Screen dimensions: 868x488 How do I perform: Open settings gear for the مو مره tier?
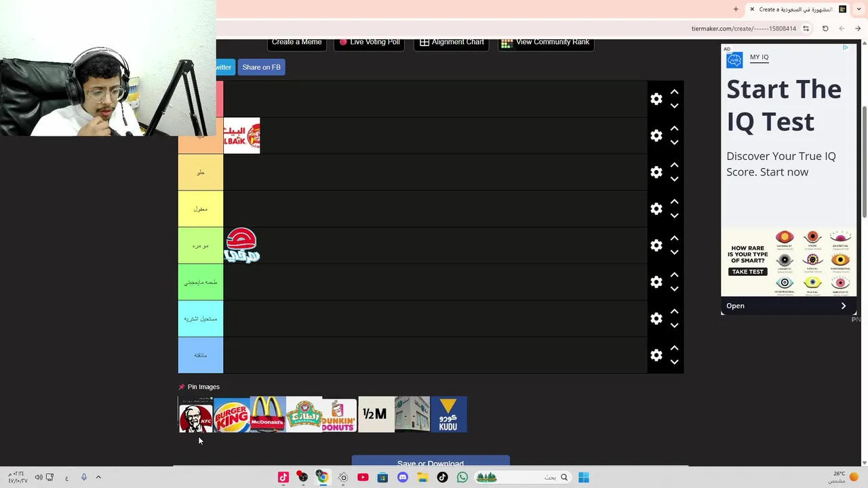coord(656,245)
